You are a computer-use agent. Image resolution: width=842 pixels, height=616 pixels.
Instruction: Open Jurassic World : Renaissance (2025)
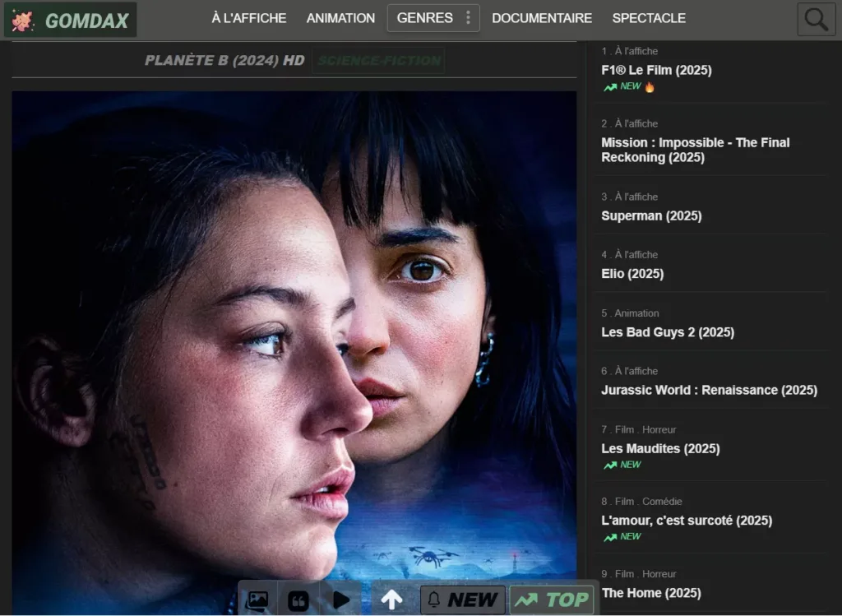click(x=709, y=390)
